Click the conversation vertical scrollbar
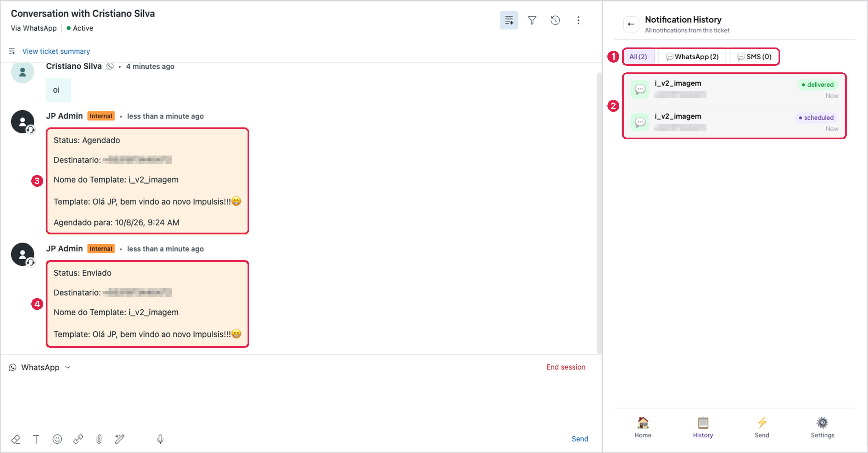868x453 pixels. [x=599, y=212]
